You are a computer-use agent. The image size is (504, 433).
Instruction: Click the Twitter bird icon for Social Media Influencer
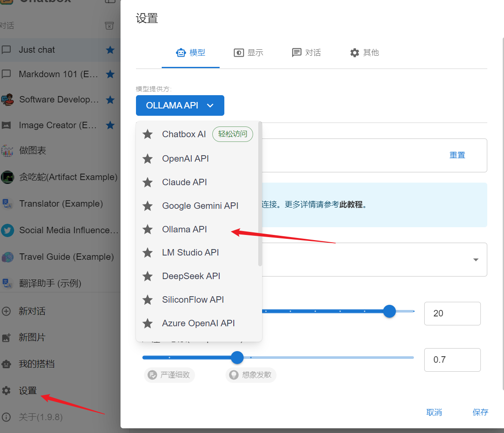[7, 230]
